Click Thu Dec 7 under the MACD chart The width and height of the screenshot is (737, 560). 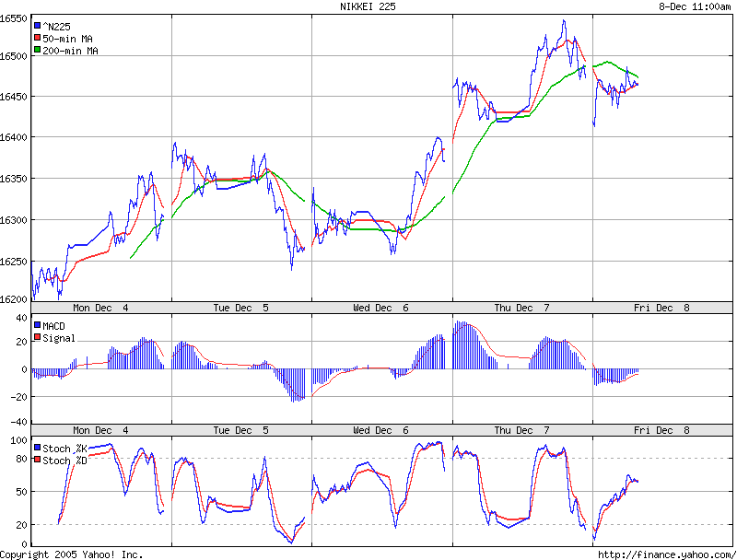(521, 430)
